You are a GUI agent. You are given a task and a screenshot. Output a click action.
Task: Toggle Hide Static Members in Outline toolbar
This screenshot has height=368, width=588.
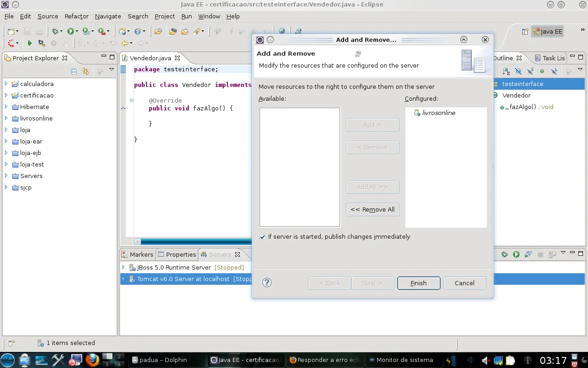pos(530,71)
